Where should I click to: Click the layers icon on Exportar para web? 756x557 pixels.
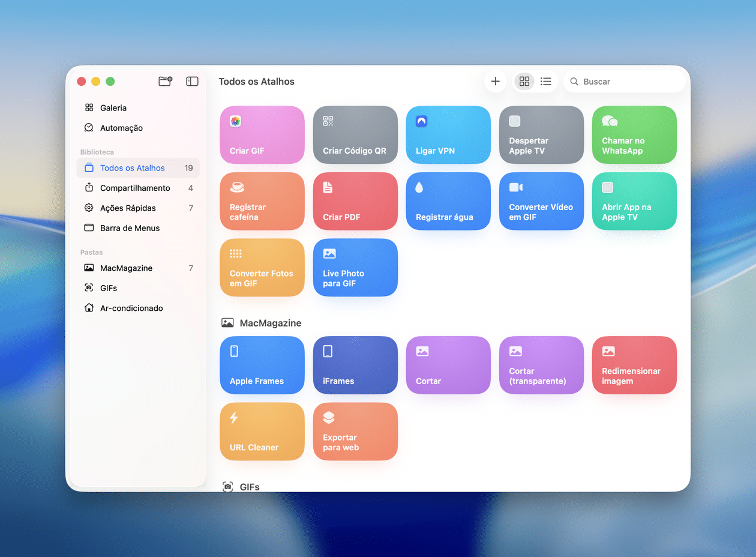coord(329,418)
